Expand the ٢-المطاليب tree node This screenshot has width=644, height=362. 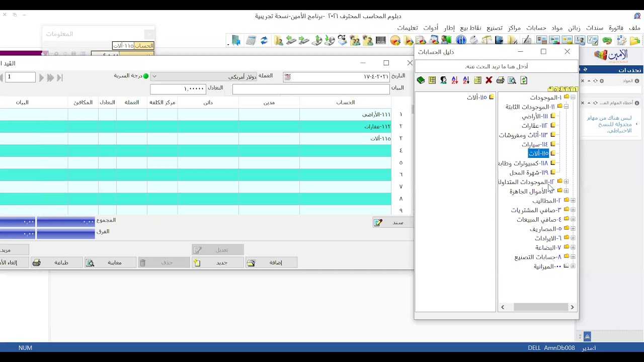573,201
